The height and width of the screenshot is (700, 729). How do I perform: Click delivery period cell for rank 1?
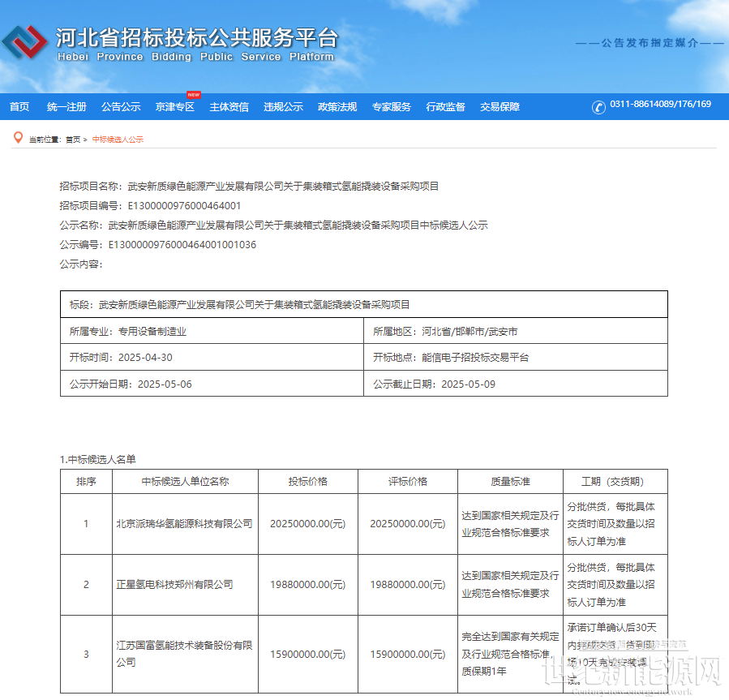point(615,524)
